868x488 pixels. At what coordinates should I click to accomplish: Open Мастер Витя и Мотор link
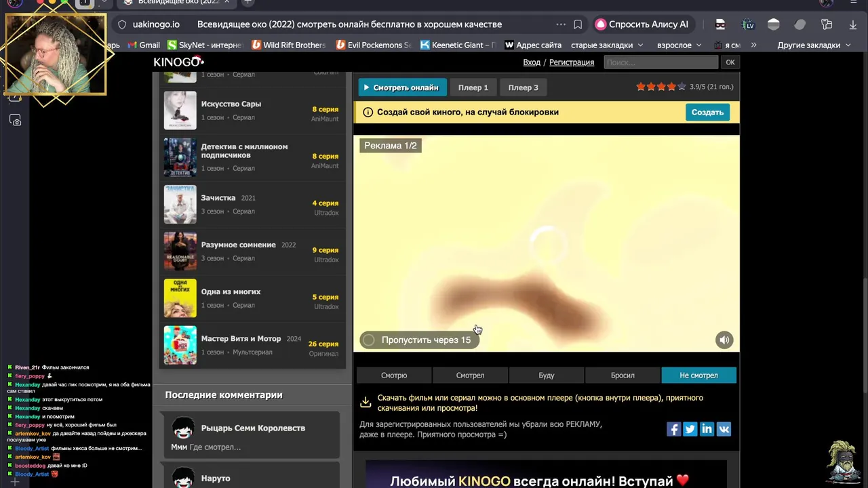pyautogui.click(x=241, y=339)
